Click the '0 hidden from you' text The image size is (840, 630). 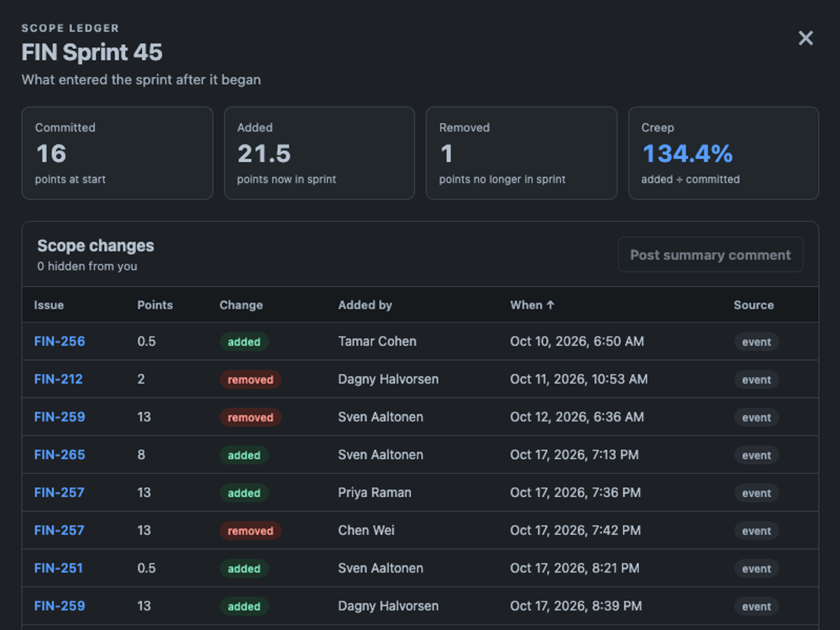(87, 266)
